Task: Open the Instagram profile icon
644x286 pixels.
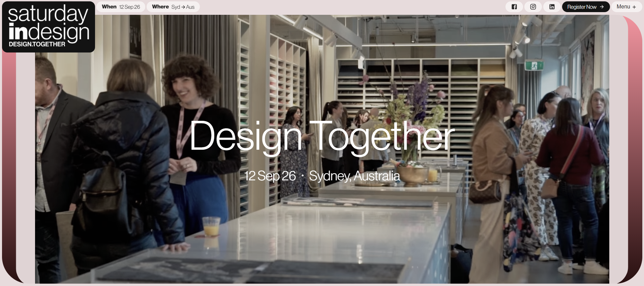Action: [x=533, y=7]
